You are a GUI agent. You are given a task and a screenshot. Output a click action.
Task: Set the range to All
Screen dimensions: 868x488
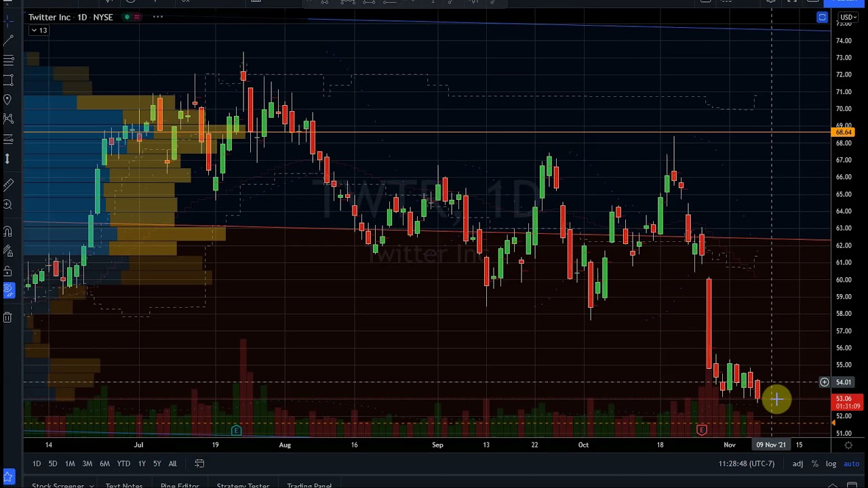(172, 464)
